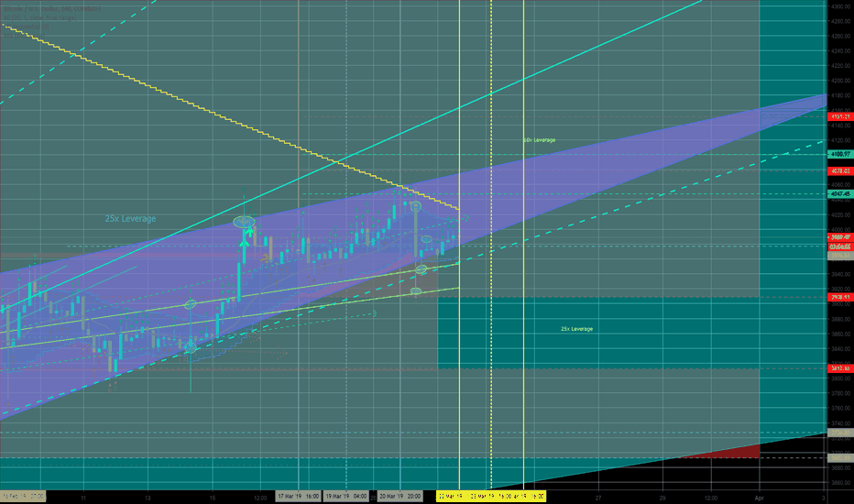Select the cyan up arrow drawing

click(245, 246)
